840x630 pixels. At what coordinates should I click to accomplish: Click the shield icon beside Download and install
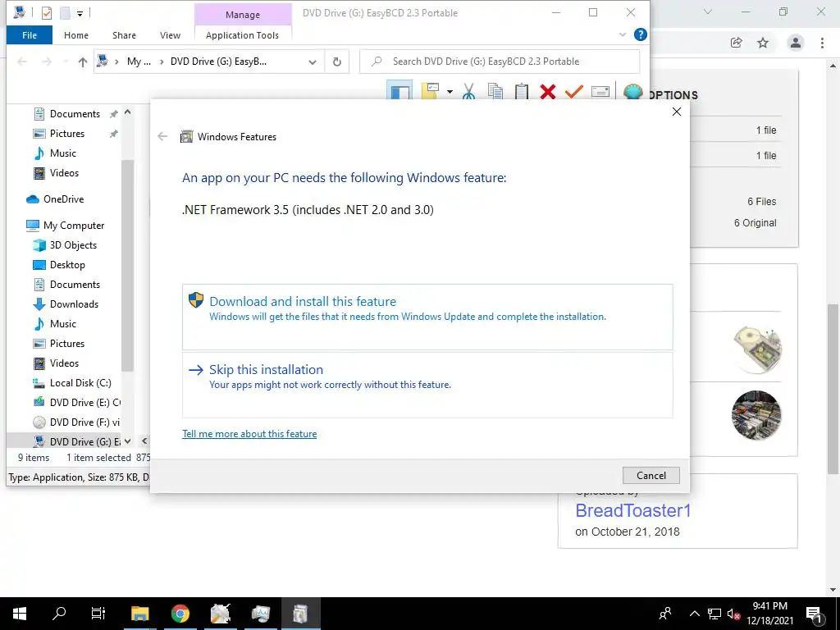[196, 300]
